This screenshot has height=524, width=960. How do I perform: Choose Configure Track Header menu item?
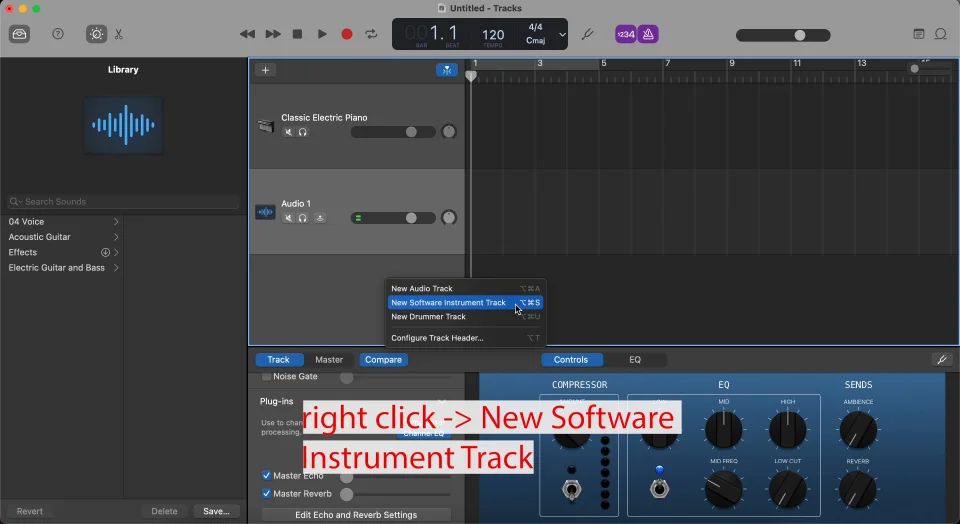click(465, 338)
